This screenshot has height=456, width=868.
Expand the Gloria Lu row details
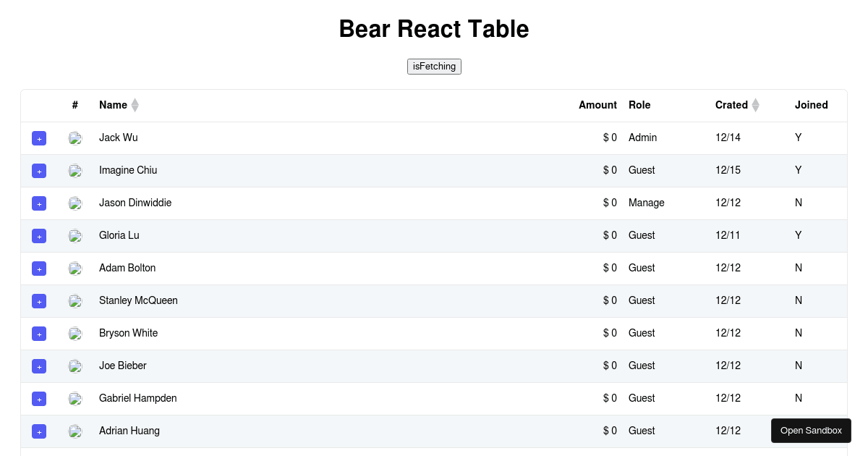39,236
